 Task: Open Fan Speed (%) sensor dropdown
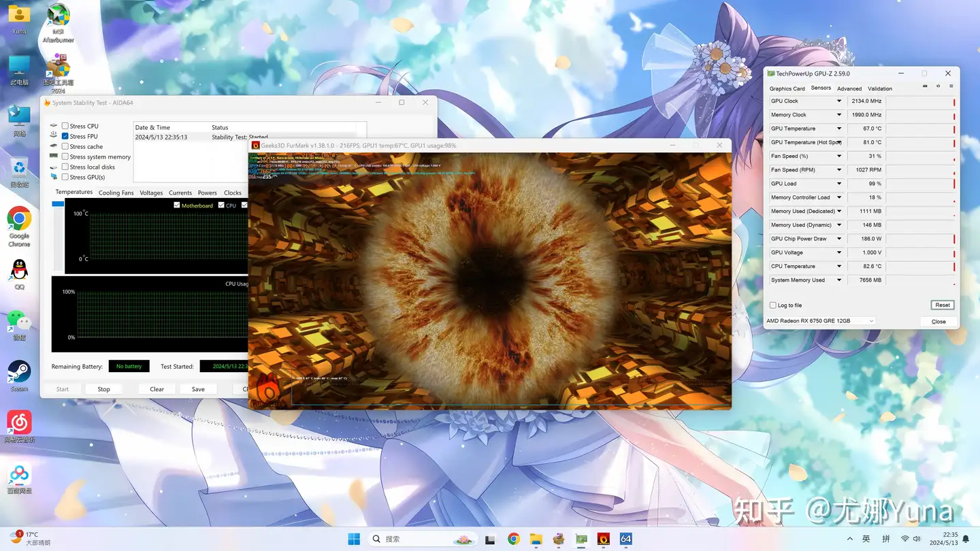839,156
